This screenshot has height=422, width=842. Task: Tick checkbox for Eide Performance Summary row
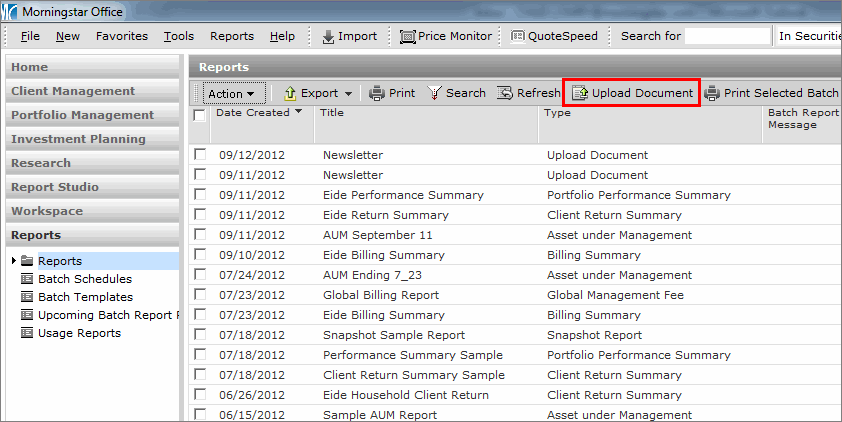click(x=200, y=194)
